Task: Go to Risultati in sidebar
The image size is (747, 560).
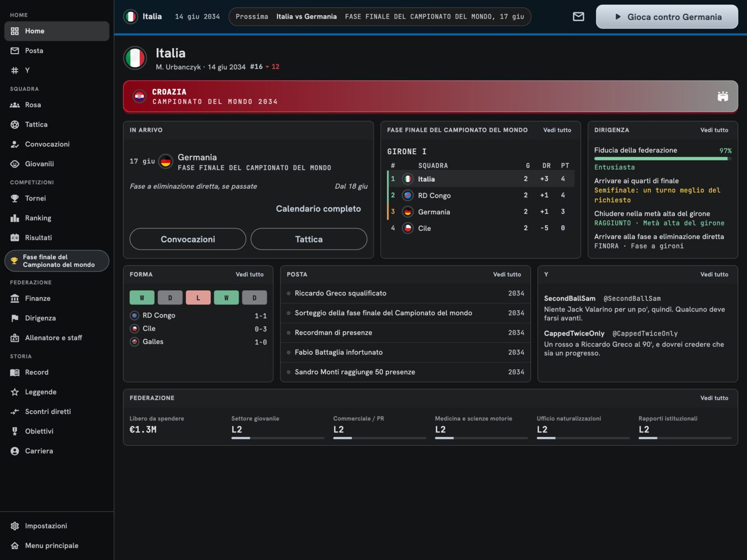Action: pyautogui.click(x=57, y=238)
